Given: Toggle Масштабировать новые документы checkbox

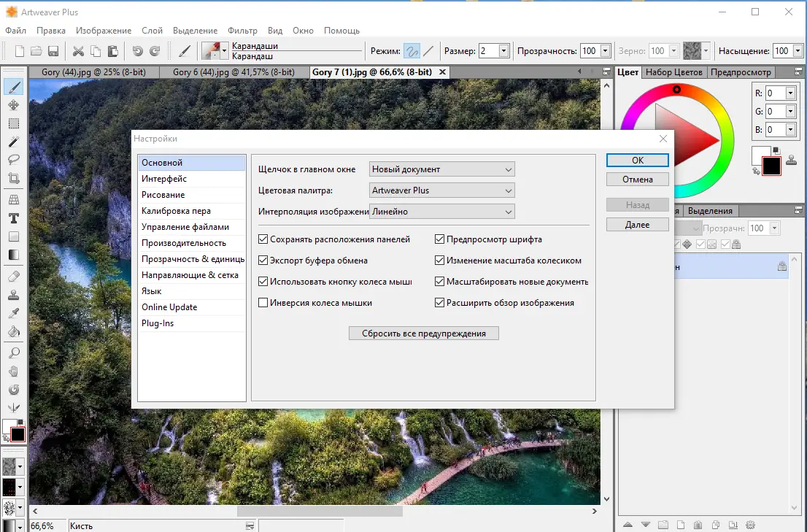Looking at the screenshot, I should tap(439, 282).
